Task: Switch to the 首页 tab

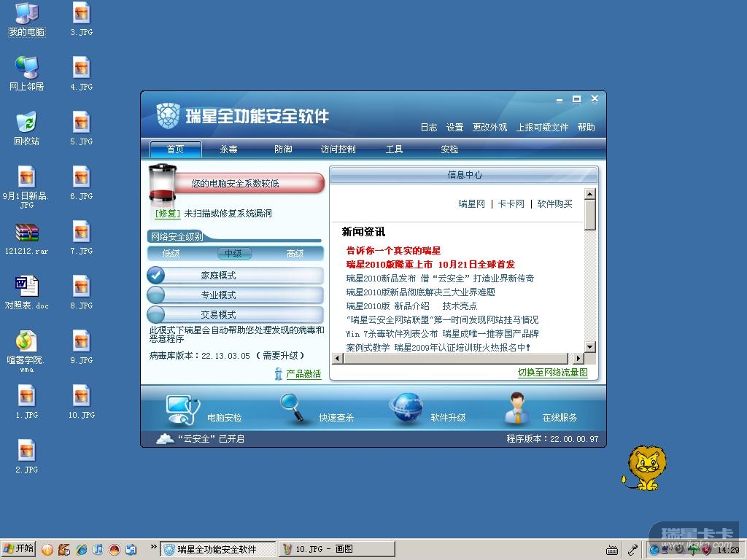Action: tap(176, 149)
